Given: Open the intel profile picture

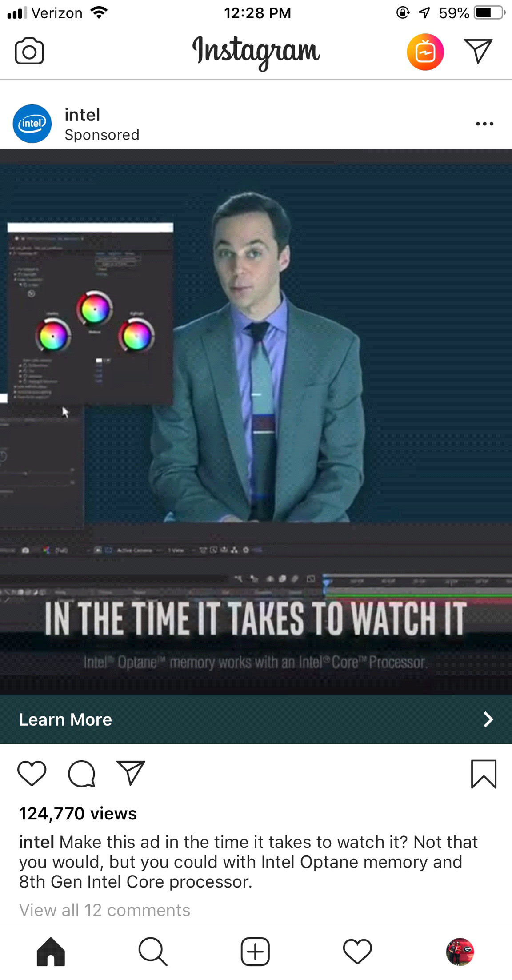Looking at the screenshot, I should (x=32, y=124).
